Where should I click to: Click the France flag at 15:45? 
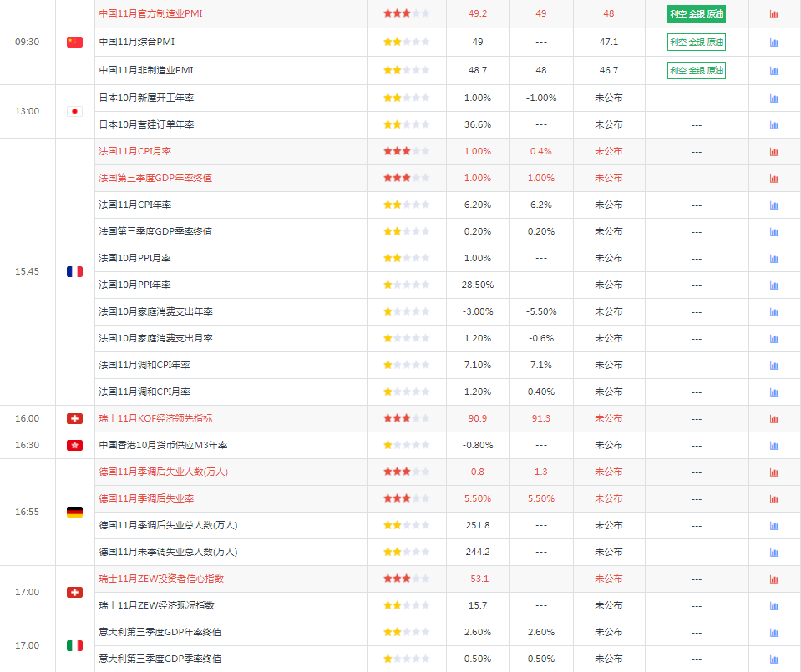click(74, 271)
